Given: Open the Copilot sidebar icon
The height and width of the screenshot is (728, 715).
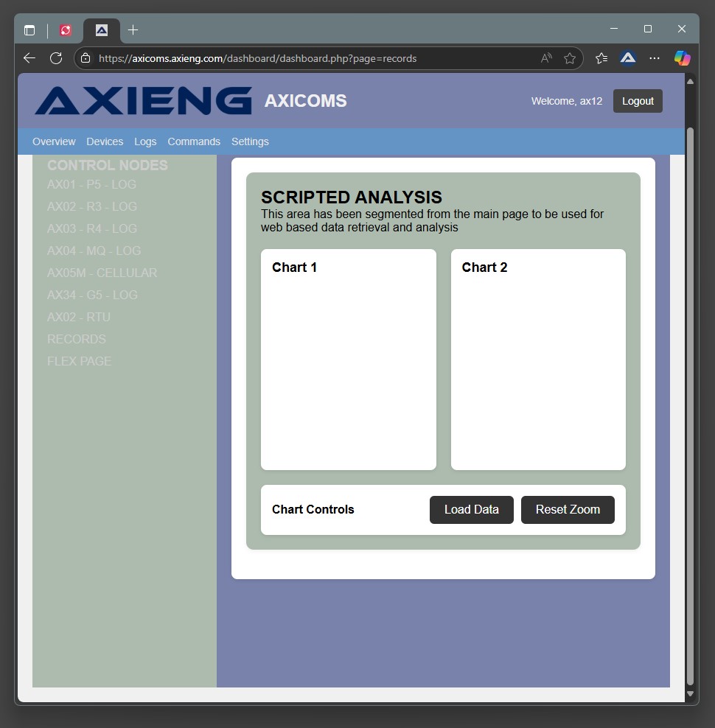Looking at the screenshot, I should tap(682, 57).
